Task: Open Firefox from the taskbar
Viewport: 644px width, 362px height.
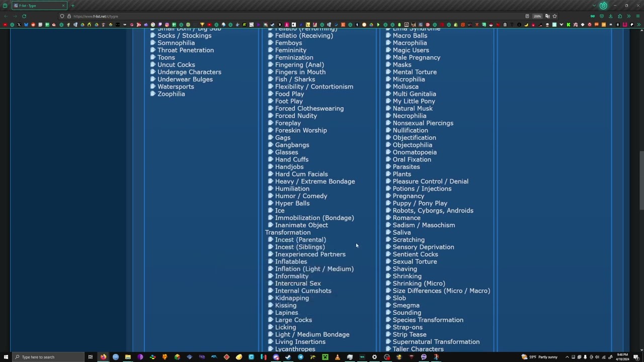Action: tap(103, 357)
